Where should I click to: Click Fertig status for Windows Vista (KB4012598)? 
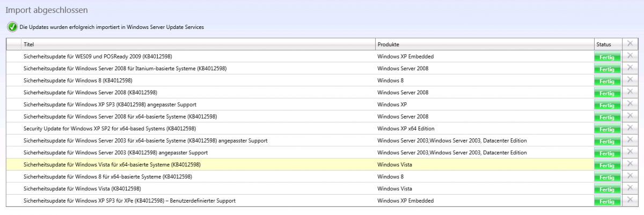coord(607,190)
